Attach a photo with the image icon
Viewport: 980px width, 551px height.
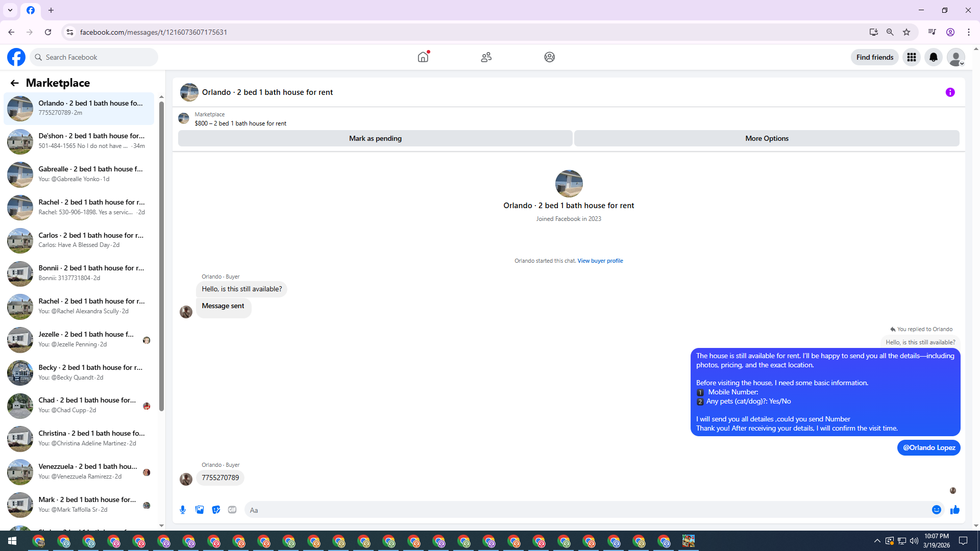coord(200,510)
